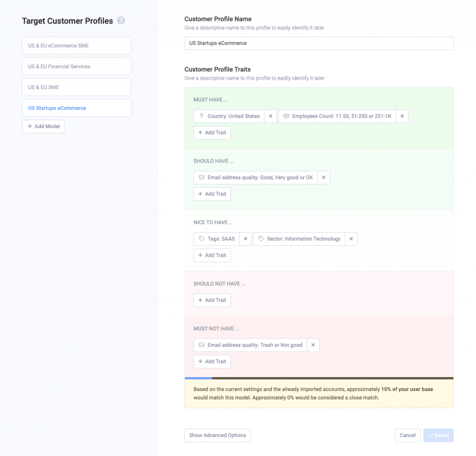Click the SHOULD HAVE ... section label
Image resolution: width=476 pixels, height=456 pixels.
point(214,161)
